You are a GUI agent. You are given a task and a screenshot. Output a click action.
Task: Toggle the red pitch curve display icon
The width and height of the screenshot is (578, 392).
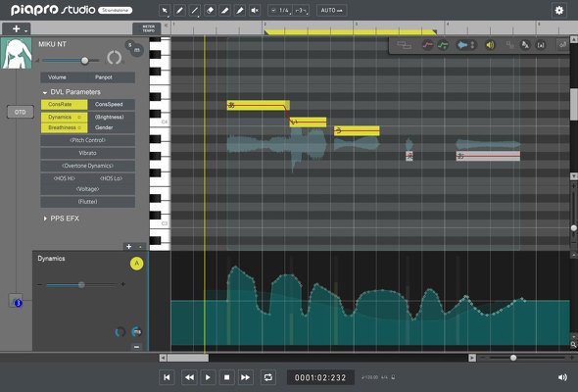point(427,45)
